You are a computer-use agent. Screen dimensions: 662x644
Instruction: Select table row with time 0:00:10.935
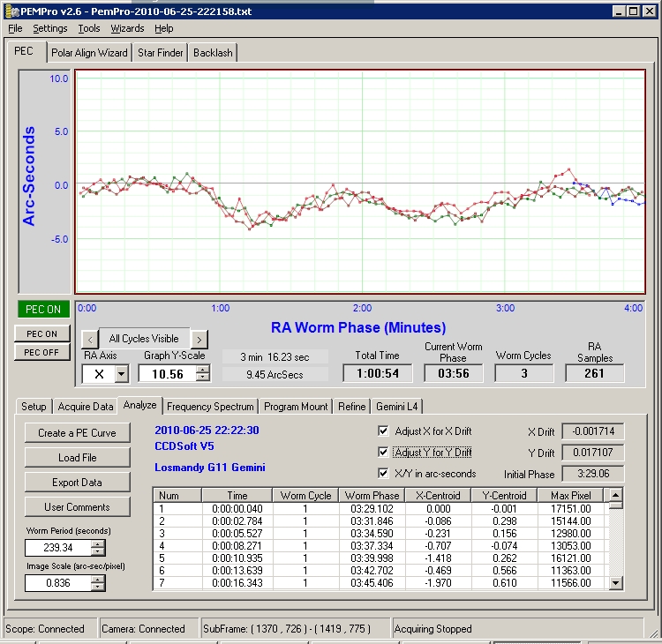pos(380,558)
